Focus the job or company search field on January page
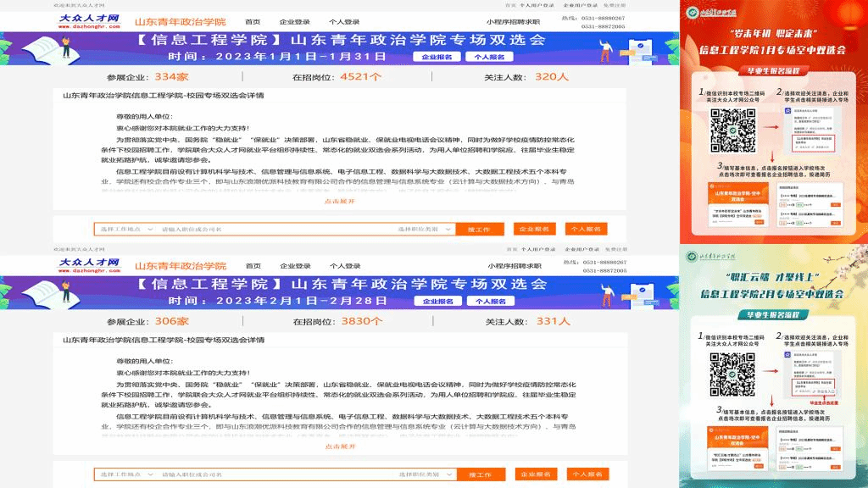Image resolution: width=868 pixels, height=488 pixels. click(x=275, y=229)
